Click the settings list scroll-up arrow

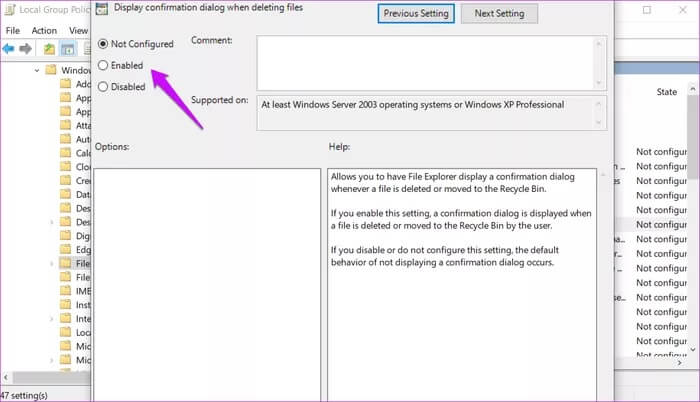coord(693,88)
